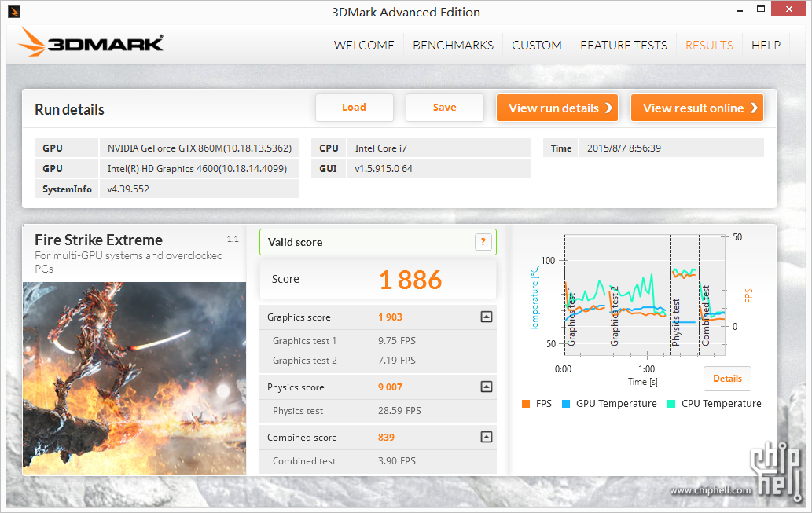Image resolution: width=812 pixels, height=513 pixels.
Task: Open View run details
Action: pyautogui.click(x=557, y=108)
